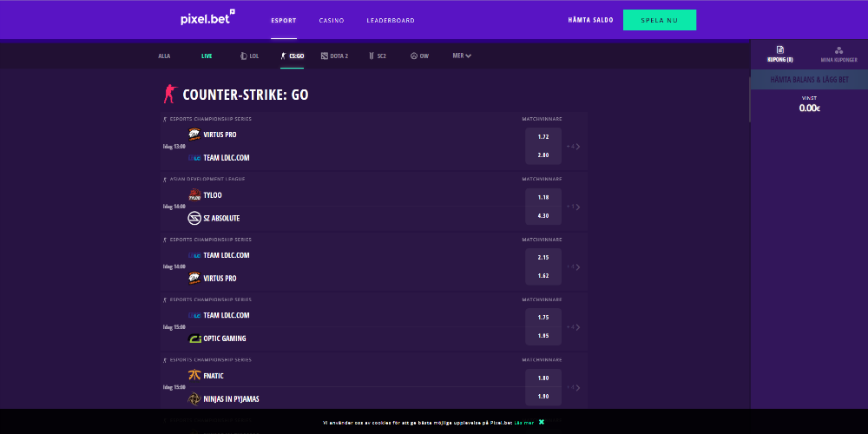Image resolution: width=868 pixels, height=434 pixels.
Task: Expand more markets for Virtus Pro 13:00 match
Action: (574, 147)
